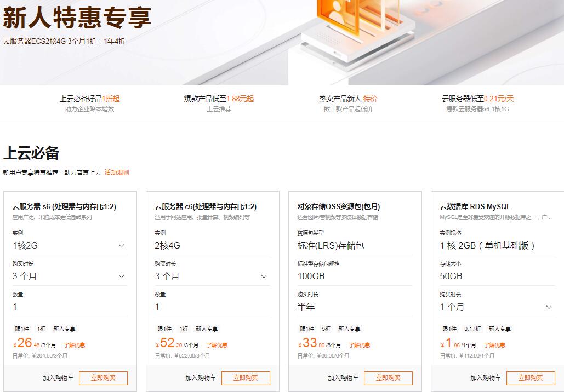564x392 pixels.
Task: Click the 50GB storage size value
Action: tap(451, 276)
